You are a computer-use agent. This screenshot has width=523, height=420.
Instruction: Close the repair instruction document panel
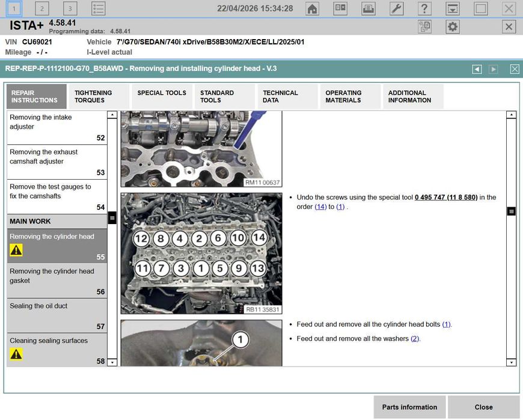(515, 69)
